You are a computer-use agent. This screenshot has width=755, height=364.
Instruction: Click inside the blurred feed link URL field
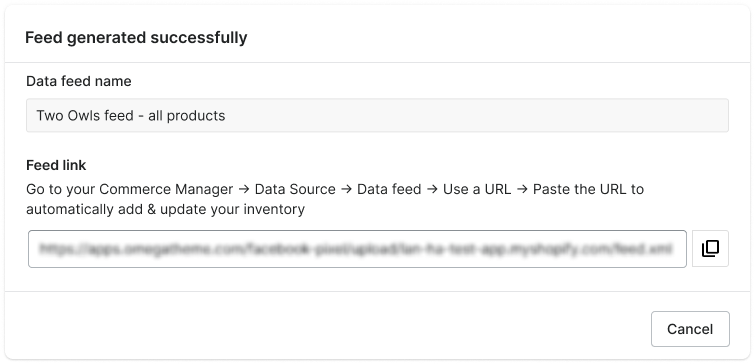tap(357, 248)
